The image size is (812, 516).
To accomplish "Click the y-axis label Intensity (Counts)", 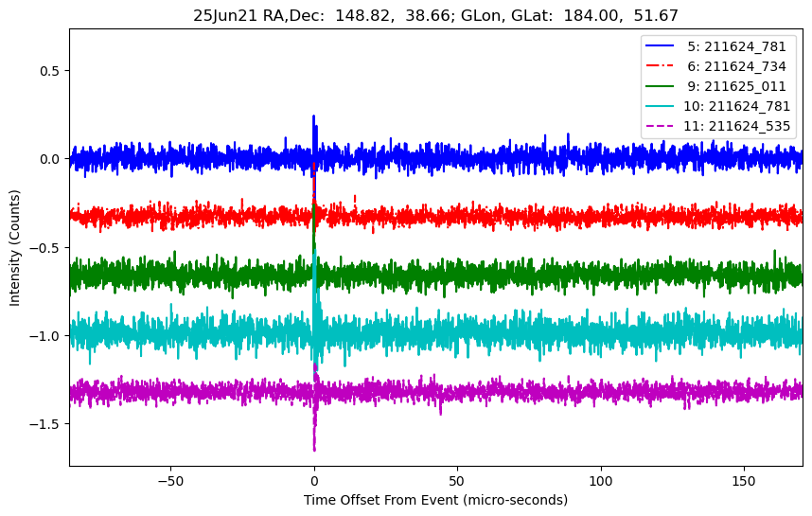I will tap(14, 248).
